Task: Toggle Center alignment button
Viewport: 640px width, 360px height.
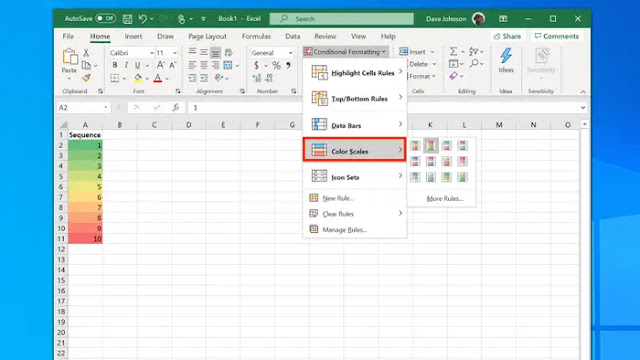Action: [x=204, y=65]
